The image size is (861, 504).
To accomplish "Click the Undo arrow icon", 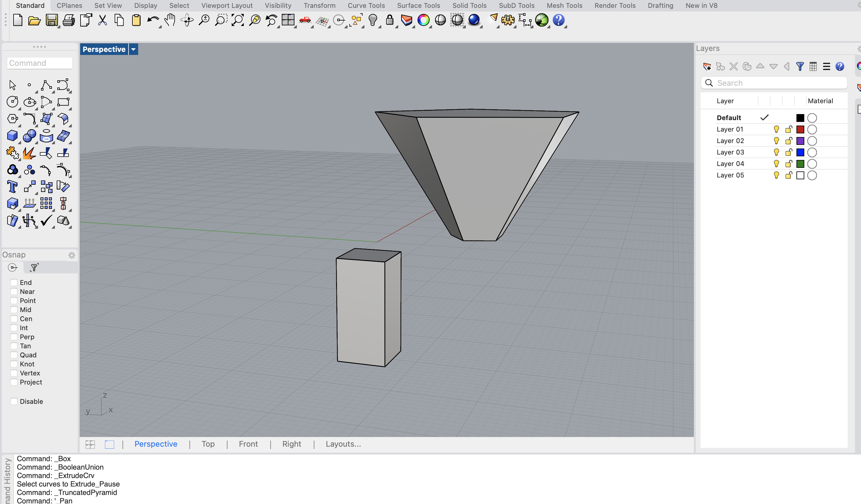I will coord(153,21).
